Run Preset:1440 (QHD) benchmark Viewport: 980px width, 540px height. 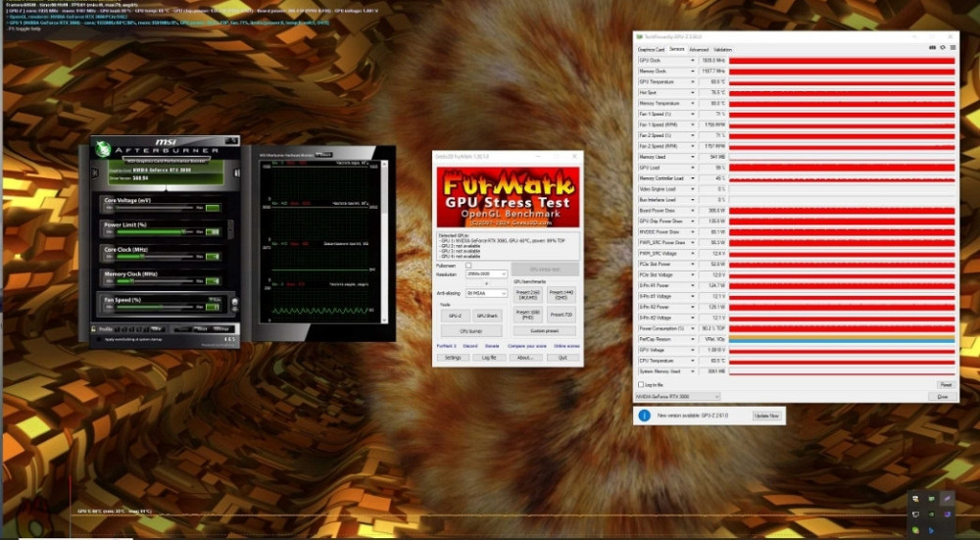562,295
